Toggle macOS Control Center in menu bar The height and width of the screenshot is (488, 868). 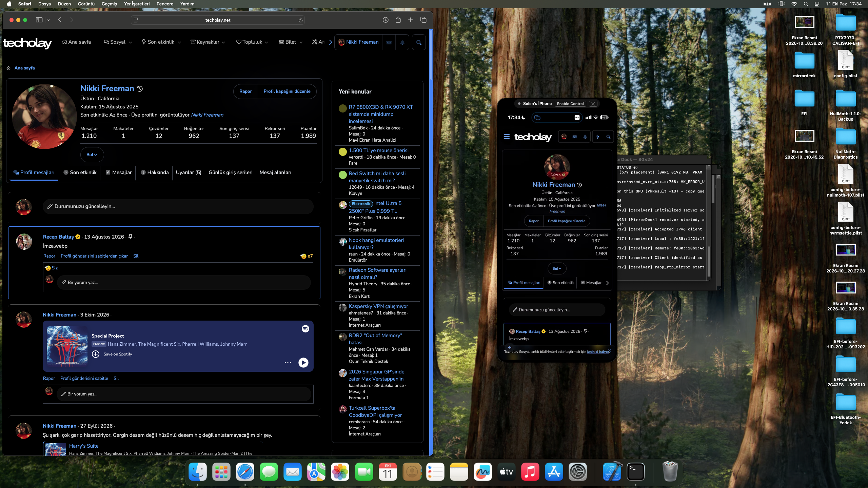[x=817, y=4]
